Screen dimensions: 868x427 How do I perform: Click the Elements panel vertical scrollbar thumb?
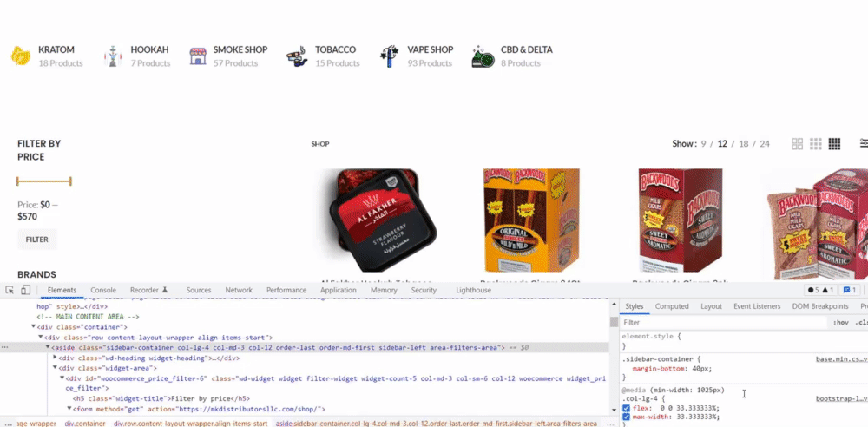pyautogui.click(x=614, y=322)
